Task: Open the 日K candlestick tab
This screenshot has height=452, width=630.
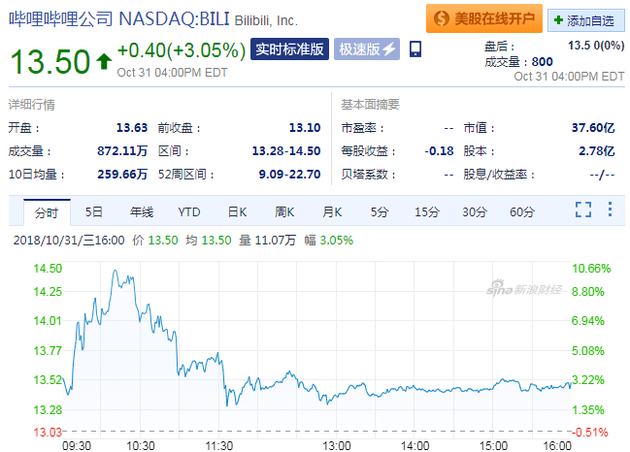Action: [x=237, y=212]
